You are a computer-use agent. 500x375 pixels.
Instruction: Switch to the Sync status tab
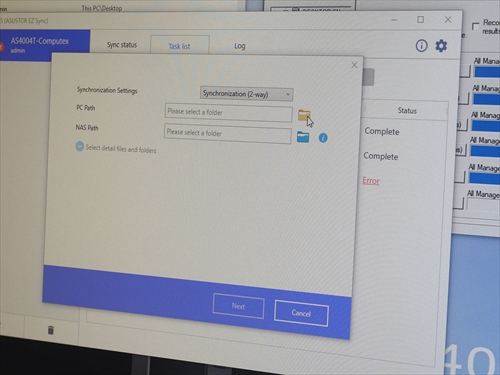point(122,45)
